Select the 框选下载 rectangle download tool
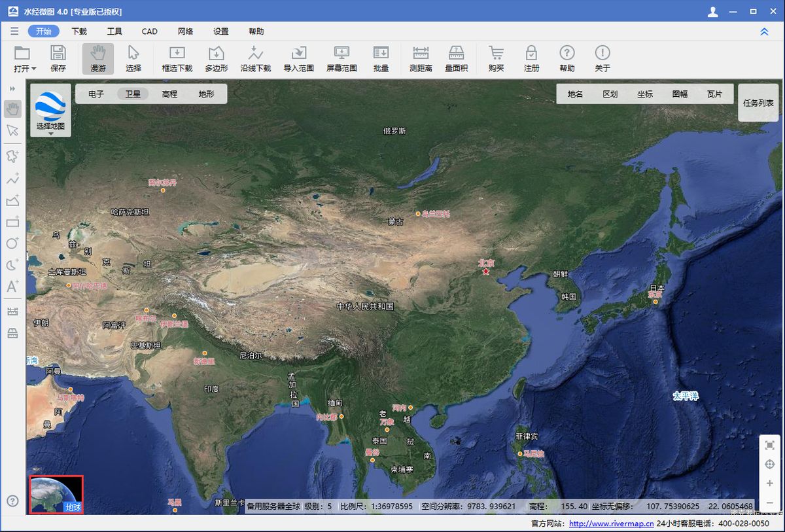The width and height of the screenshot is (785, 532). tap(177, 58)
